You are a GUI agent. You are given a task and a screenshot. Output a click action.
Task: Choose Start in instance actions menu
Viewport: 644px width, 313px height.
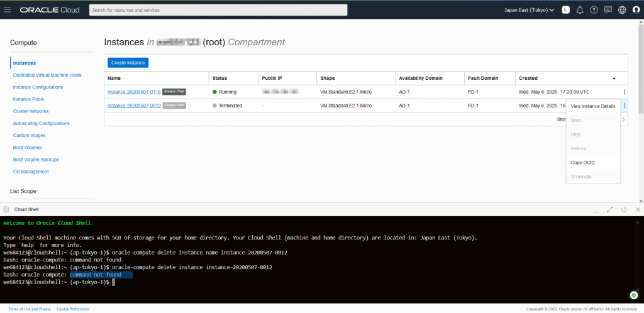[x=593, y=120]
